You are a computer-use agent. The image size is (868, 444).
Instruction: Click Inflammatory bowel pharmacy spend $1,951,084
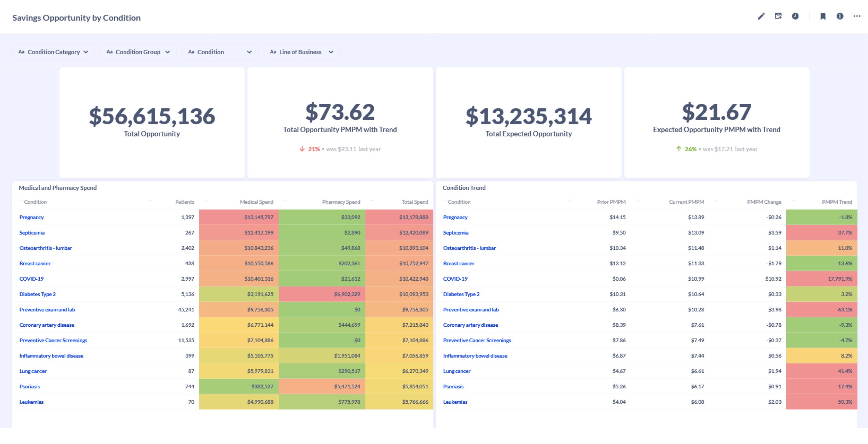click(322, 356)
